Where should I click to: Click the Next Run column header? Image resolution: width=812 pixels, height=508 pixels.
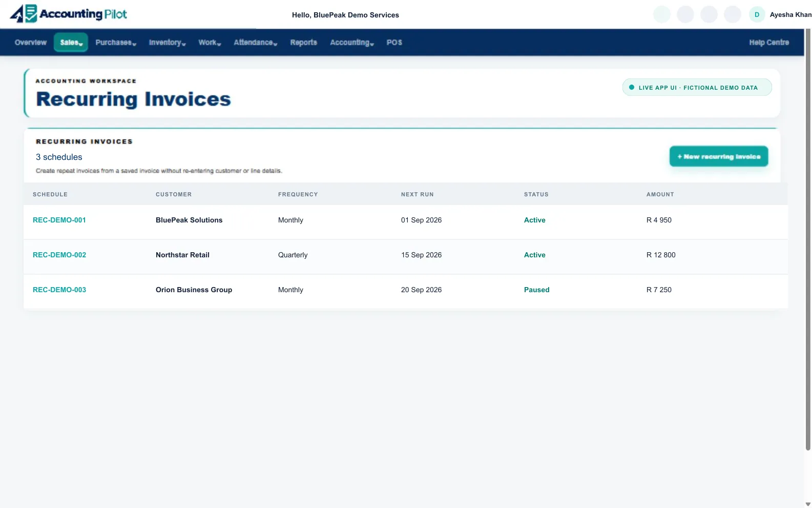point(417,194)
